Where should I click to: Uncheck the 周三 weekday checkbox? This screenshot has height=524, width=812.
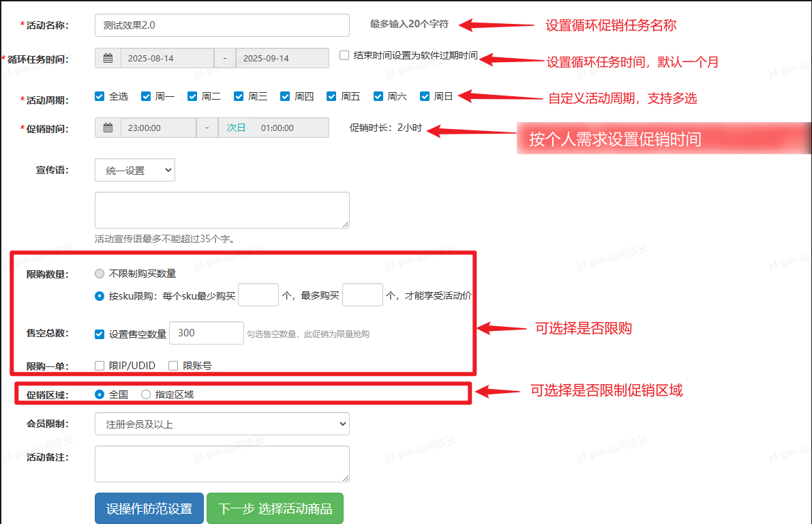point(239,97)
